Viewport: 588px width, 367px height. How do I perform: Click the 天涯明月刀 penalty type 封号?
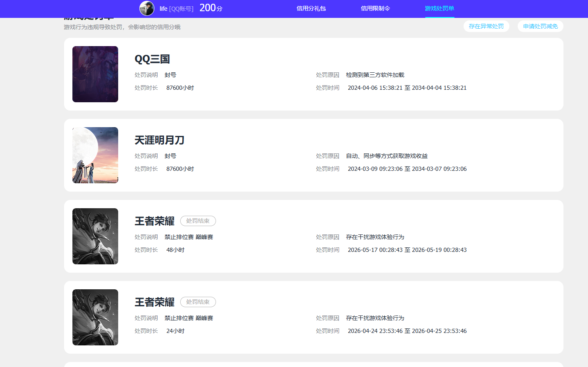[170, 156]
